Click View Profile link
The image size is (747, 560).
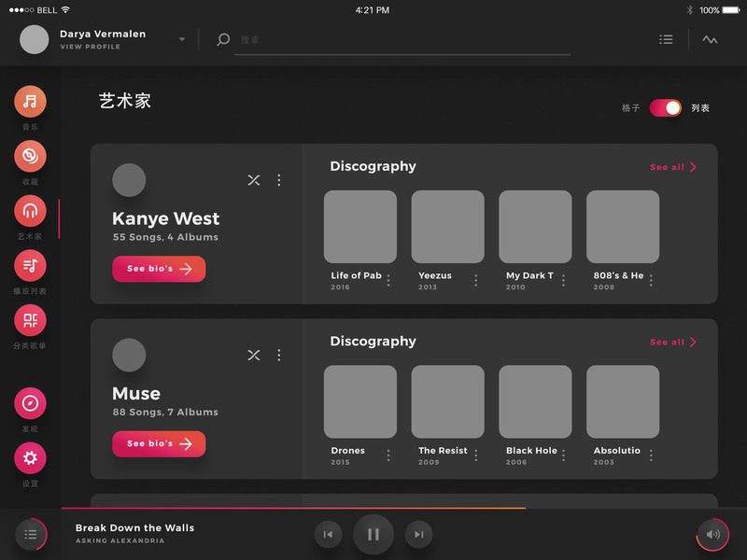tap(90, 47)
